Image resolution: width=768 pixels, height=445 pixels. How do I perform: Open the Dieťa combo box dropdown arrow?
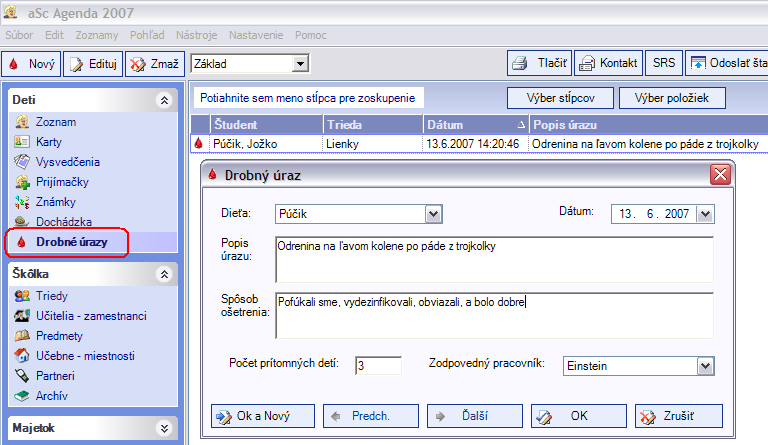(x=433, y=214)
